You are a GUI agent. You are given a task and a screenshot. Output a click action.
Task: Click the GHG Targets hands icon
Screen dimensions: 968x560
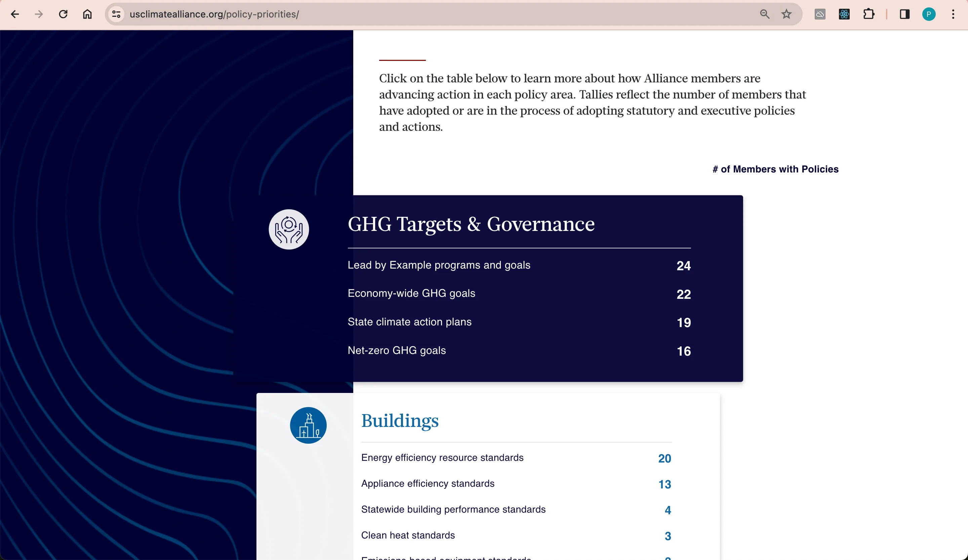click(x=289, y=229)
